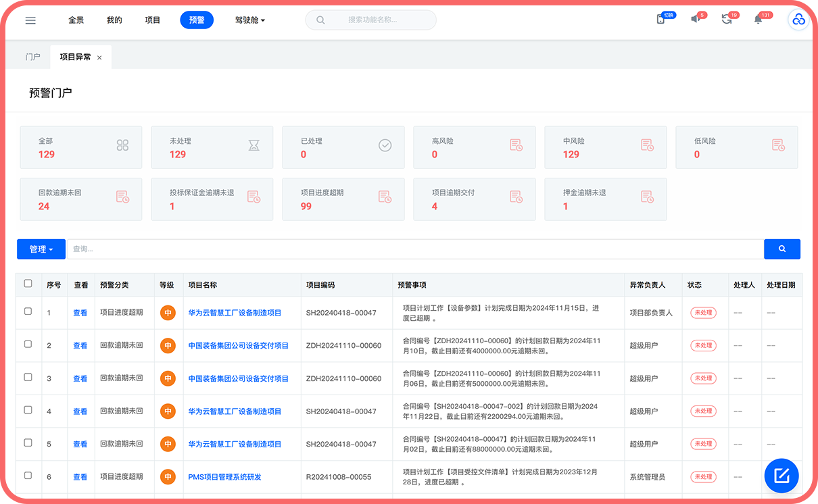Image resolution: width=818 pixels, height=504 pixels.
Task: Click the mobile switch icon
Action: pyautogui.click(x=660, y=20)
